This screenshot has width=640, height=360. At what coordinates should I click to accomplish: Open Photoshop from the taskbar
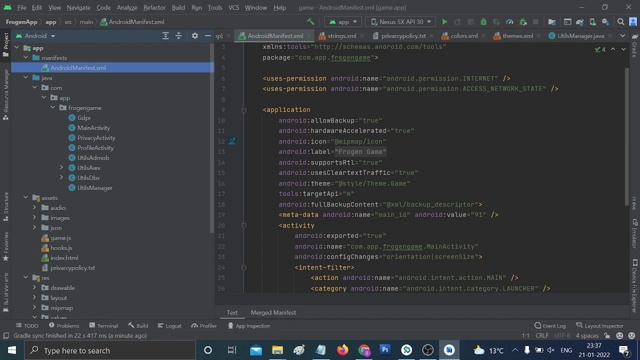[x=385, y=350]
